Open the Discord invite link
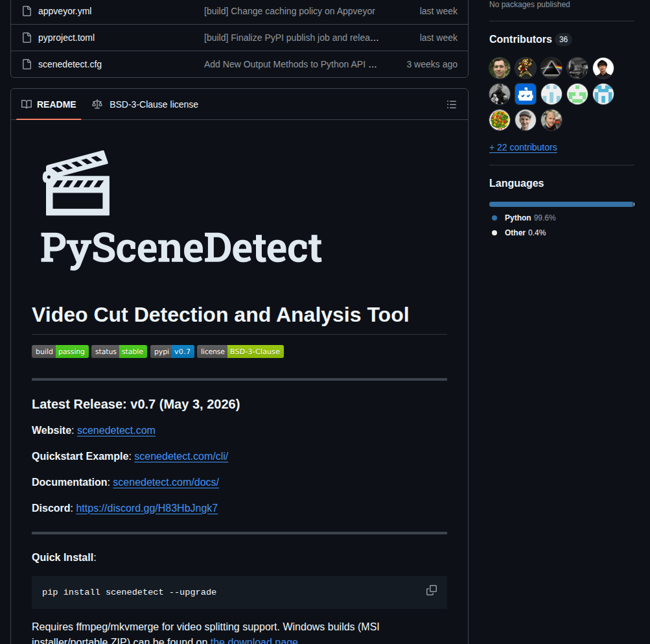This screenshot has width=650, height=644. coord(146,508)
